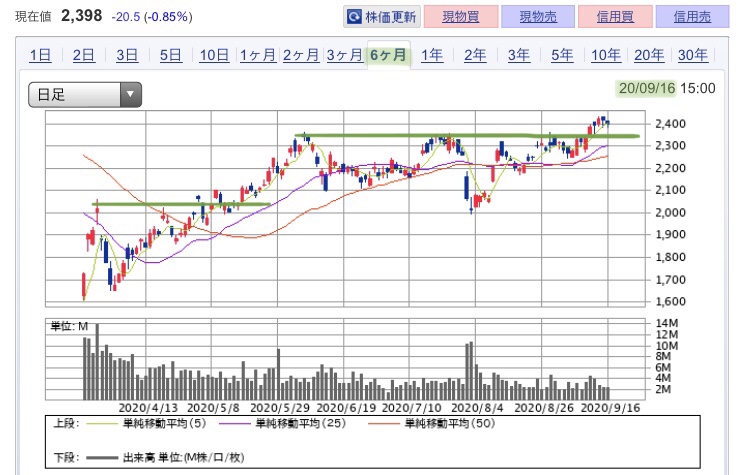Viewport: 737px width, 475px height.
Task: Click the 現物買 button
Action: click(461, 17)
